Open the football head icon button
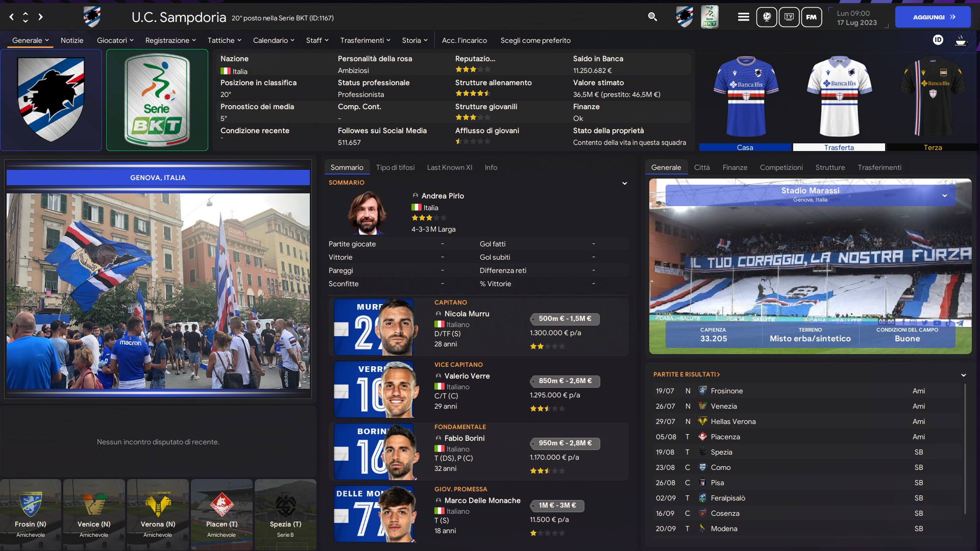The height and width of the screenshot is (551, 980). coord(766,17)
